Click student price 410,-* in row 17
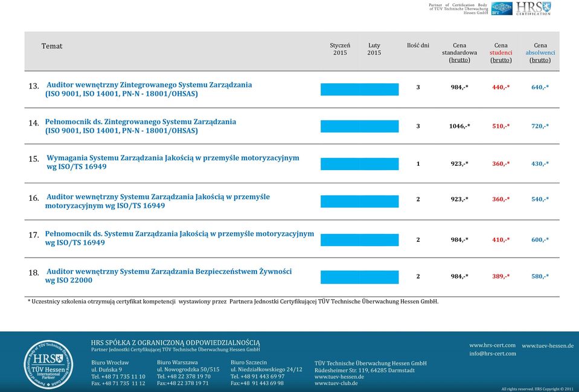This screenshot has height=392, width=579. pos(501,239)
